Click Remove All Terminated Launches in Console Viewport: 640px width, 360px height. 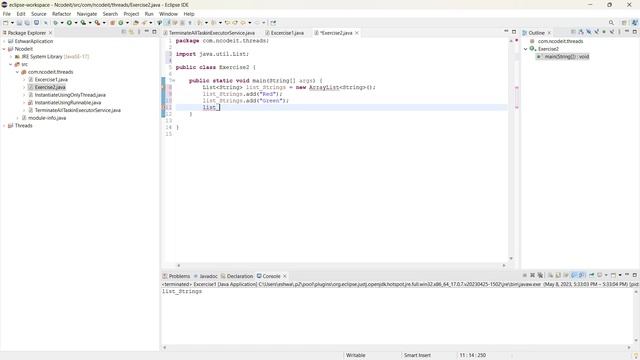tap(540, 275)
